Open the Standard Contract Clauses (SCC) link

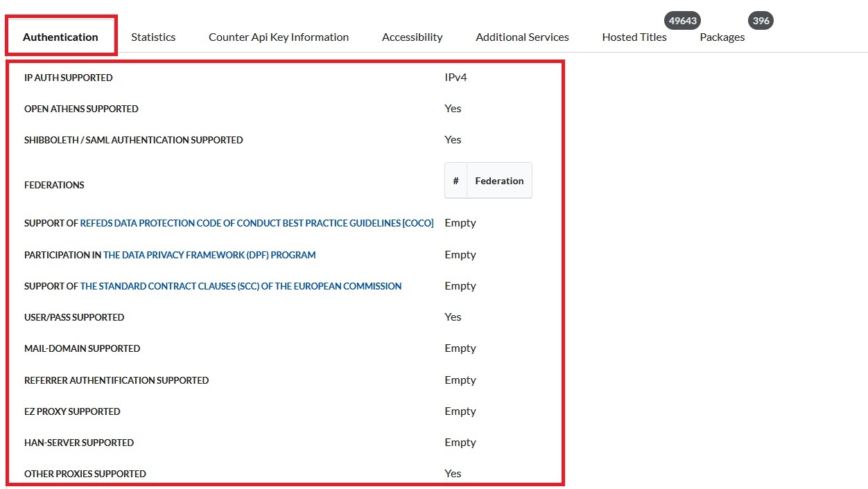pyautogui.click(x=241, y=286)
